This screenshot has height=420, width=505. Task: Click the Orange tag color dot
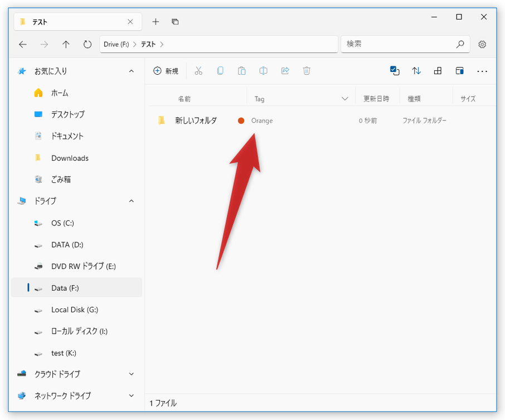241,120
